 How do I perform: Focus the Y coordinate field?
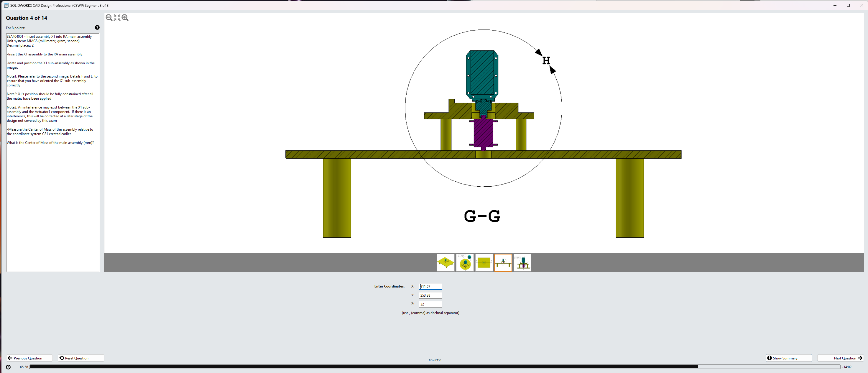tap(430, 295)
